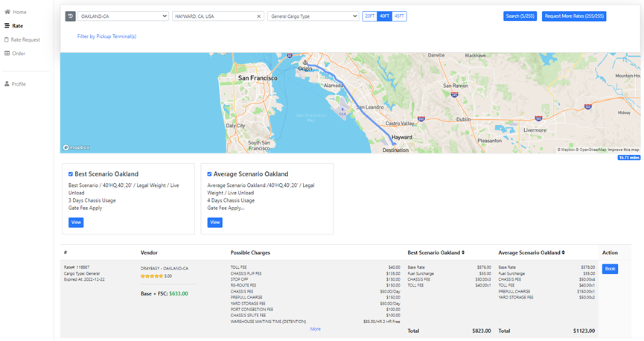Select the 45FT container size

(x=399, y=16)
